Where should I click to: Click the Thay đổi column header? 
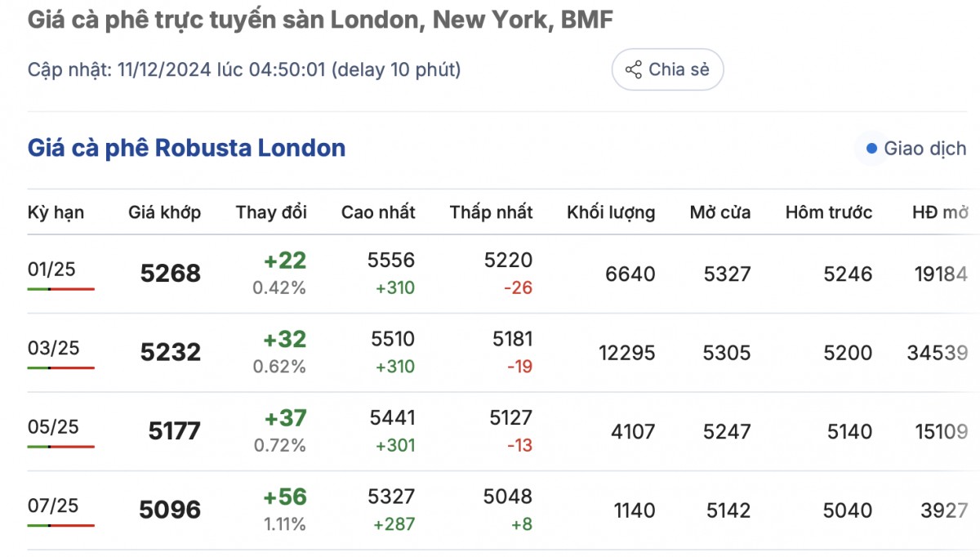click(271, 212)
